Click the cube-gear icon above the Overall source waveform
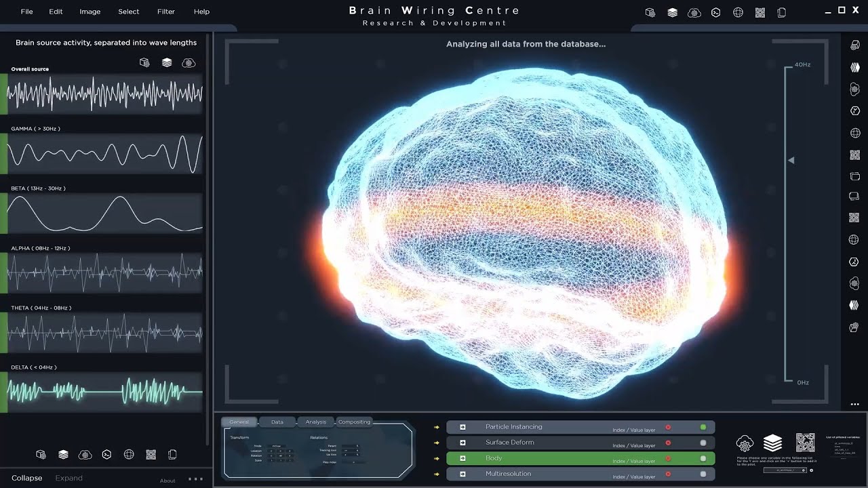This screenshot has height=488, width=868. 144,62
